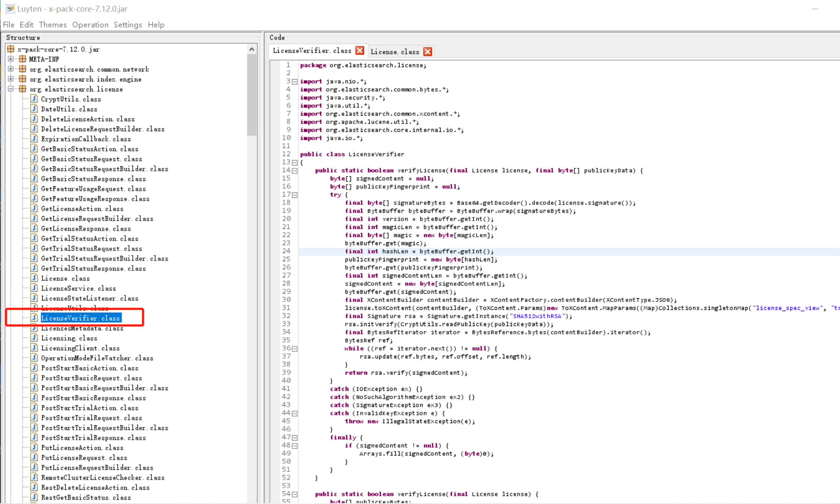840x504 pixels.
Task: Select GetFeatureUsageRequest.class in the tree
Action: [93, 188]
